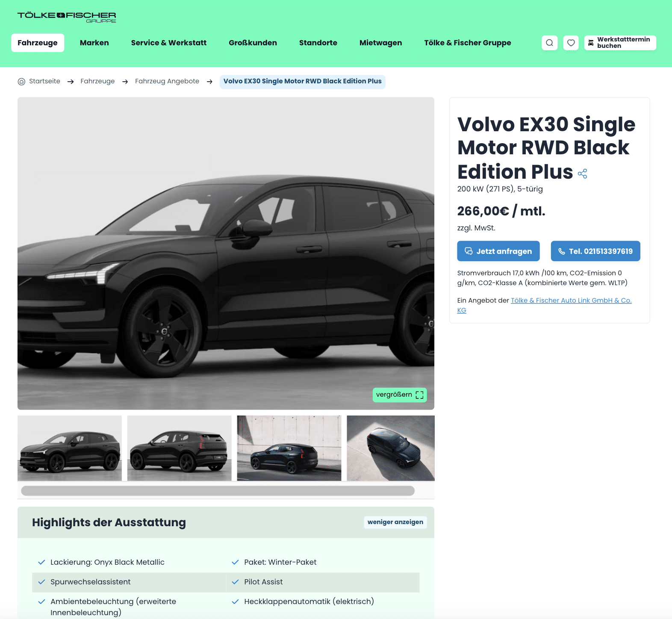Collapse highlights with weniger anzeigen
This screenshot has height=619, width=672.
pos(395,522)
